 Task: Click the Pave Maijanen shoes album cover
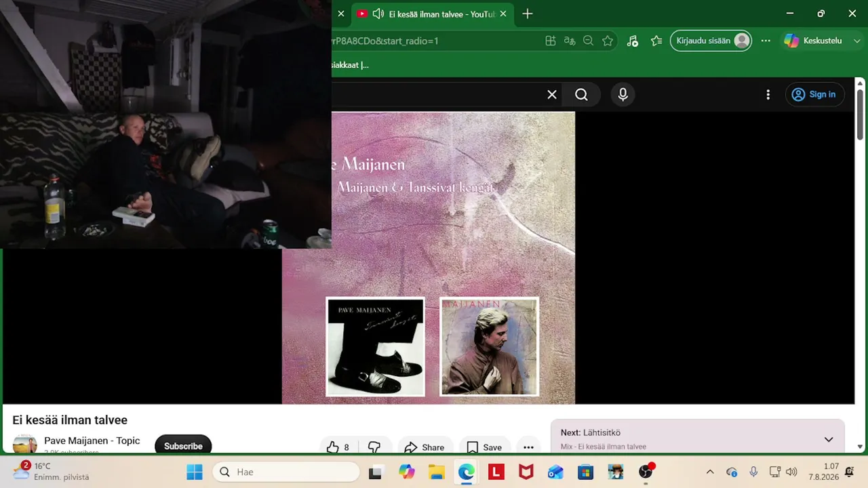376,347
